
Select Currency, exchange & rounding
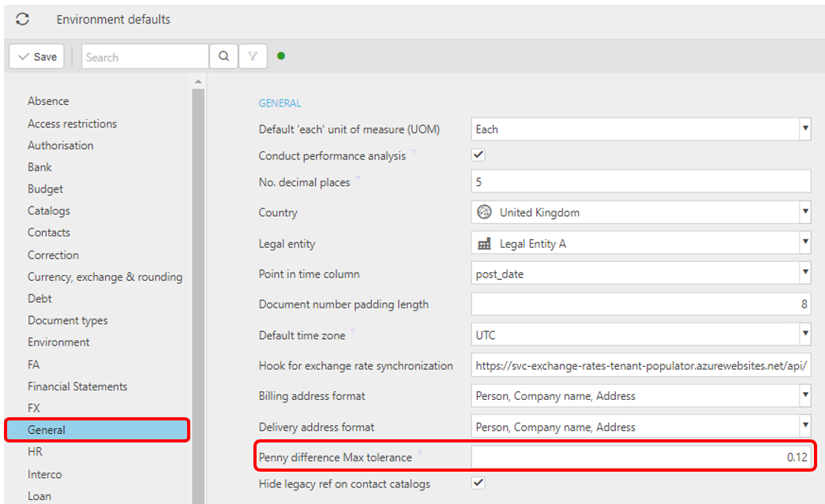(105, 277)
